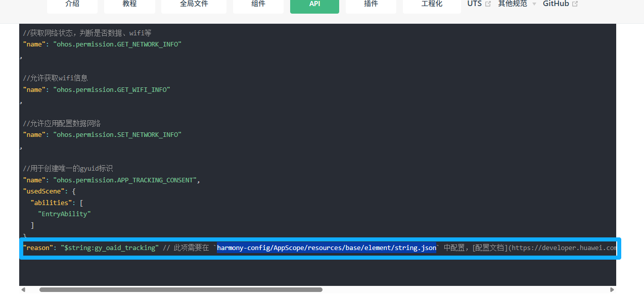Image resolution: width=644 pixels, height=296 pixels.
Task: Click the left arrow of horizontal scrollbar
Action: pos(22,290)
